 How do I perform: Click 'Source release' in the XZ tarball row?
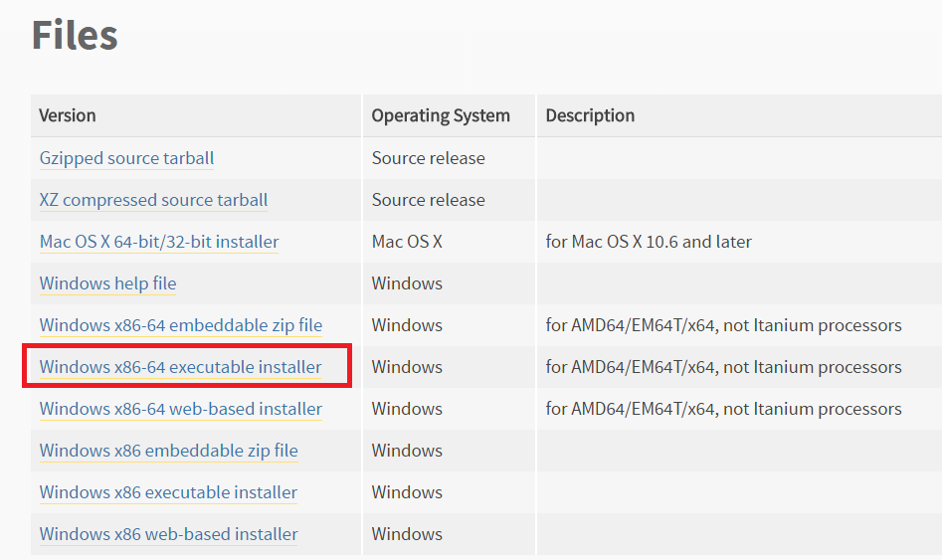tap(428, 200)
